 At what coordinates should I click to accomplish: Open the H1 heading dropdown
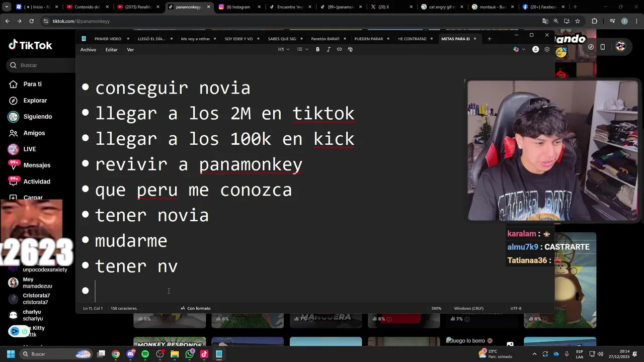click(x=284, y=49)
